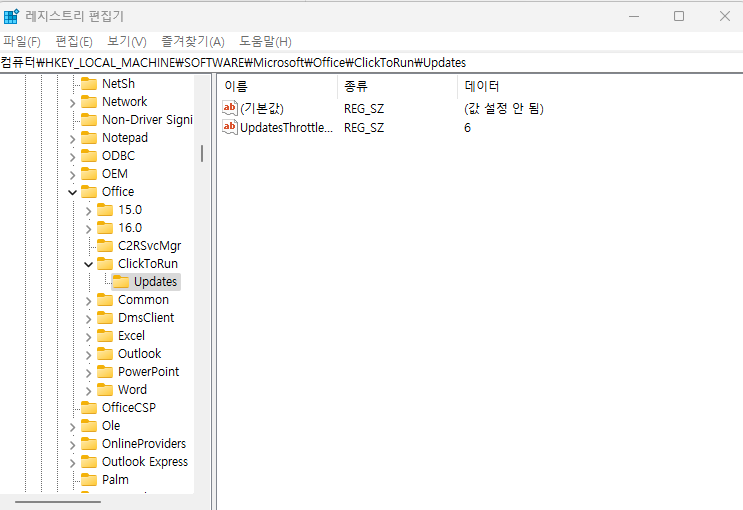Open the 편집(E) menu
The width and height of the screenshot is (743, 510).
point(74,42)
